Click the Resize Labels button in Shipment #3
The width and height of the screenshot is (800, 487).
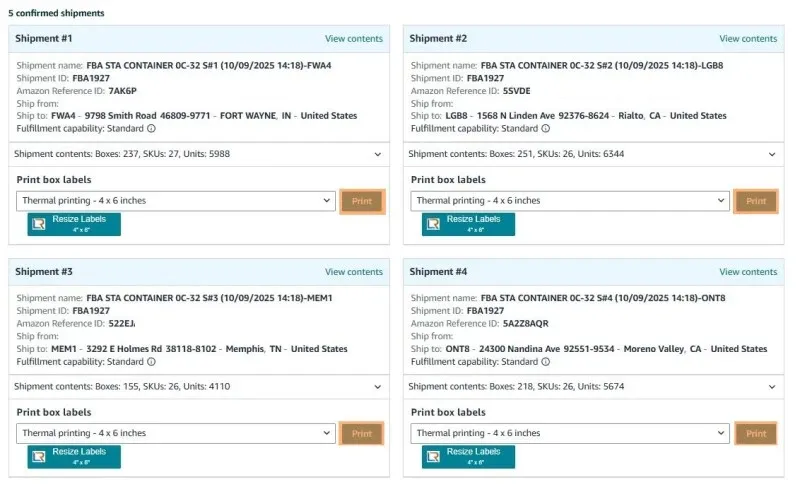(74, 456)
